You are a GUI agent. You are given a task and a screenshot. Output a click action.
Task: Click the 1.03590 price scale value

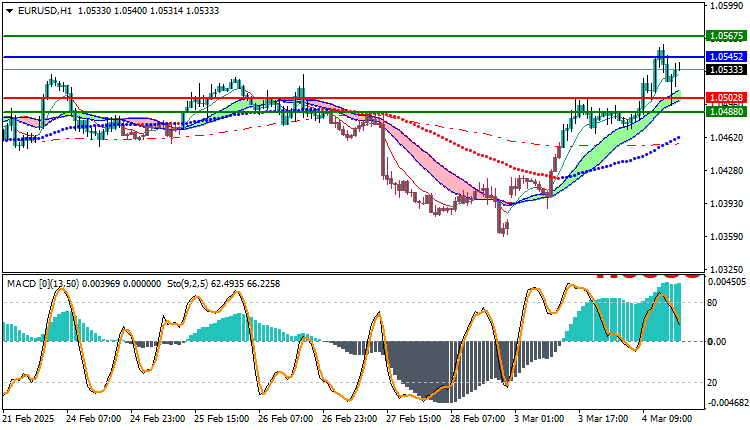click(x=727, y=237)
